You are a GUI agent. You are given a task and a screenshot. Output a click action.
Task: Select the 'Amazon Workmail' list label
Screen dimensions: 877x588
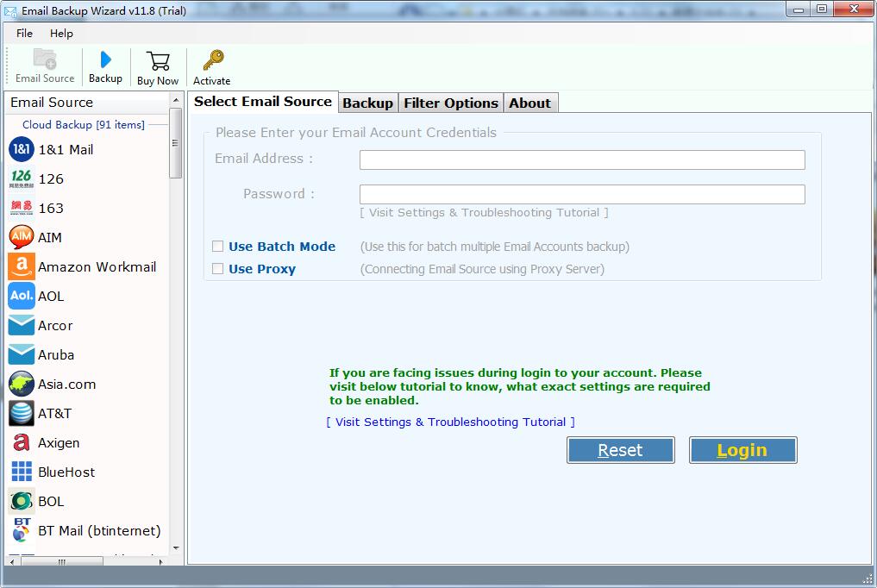click(x=97, y=267)
